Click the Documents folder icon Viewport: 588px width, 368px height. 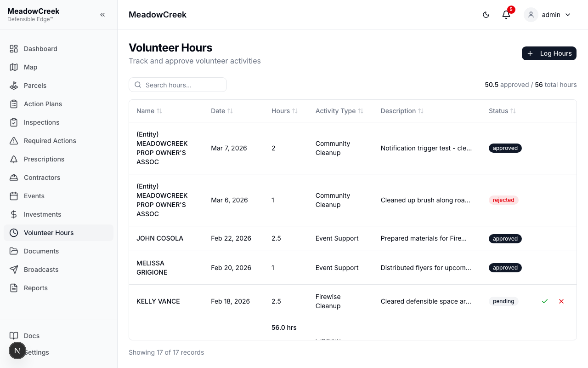click(x=14, y=251)
